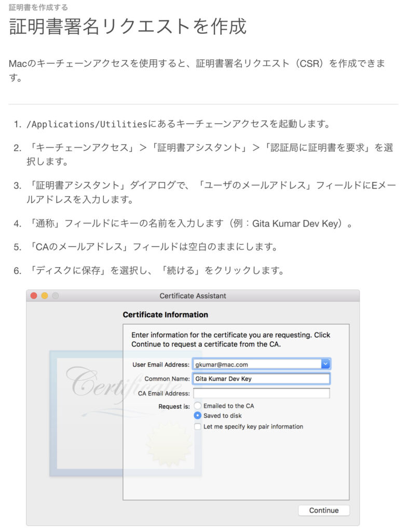Image resolution: width=409 pixels, height=532 pixels.
Task: Click the empty CA Email Address field
Action: tap(261, 393)
